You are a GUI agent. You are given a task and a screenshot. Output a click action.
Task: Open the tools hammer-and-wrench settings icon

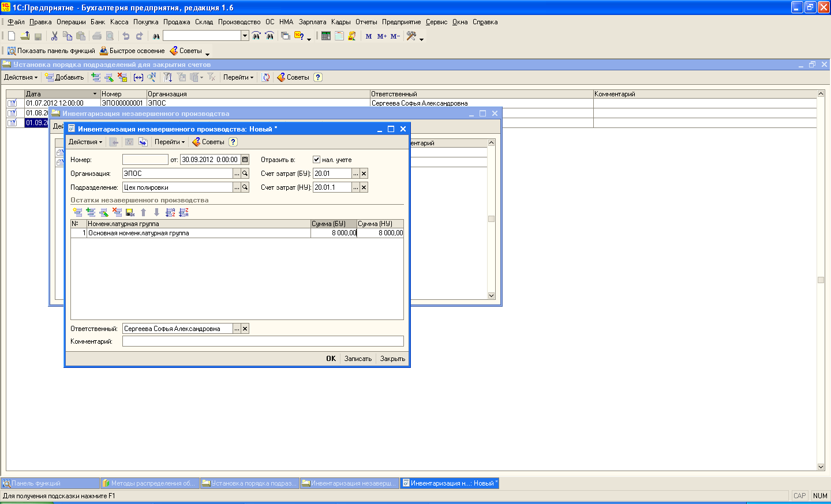[411, 36]
